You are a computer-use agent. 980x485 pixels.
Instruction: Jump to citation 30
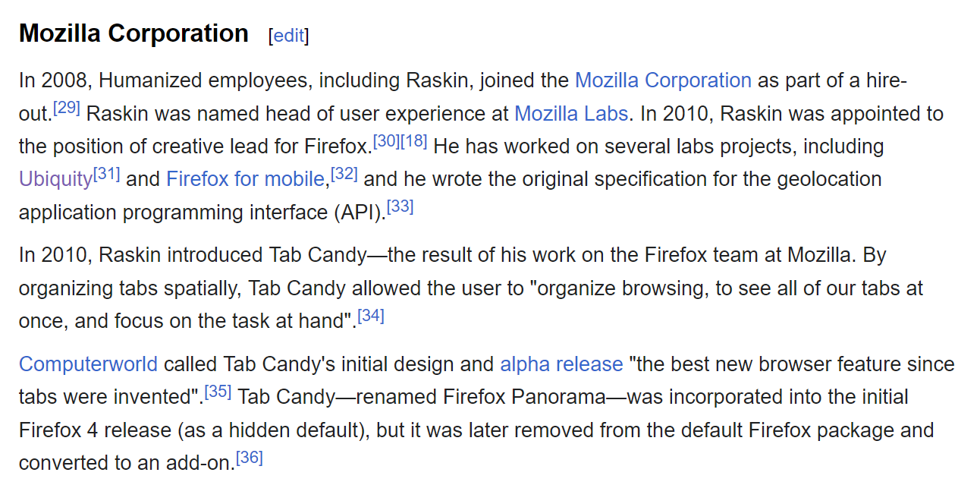(387, 140)
